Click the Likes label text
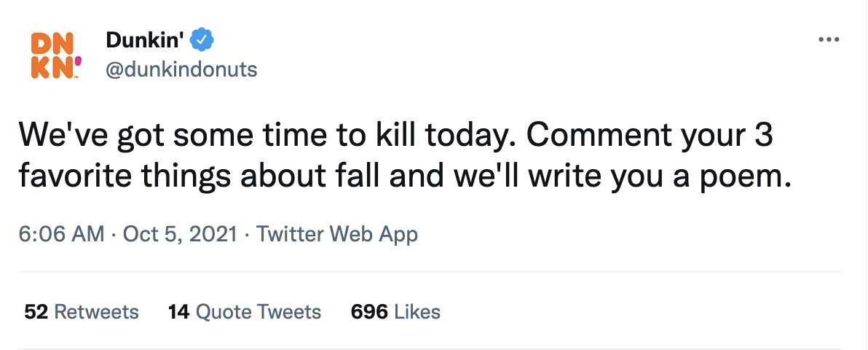The width and height of the screenshot is (868, 350). coord(417,312)
